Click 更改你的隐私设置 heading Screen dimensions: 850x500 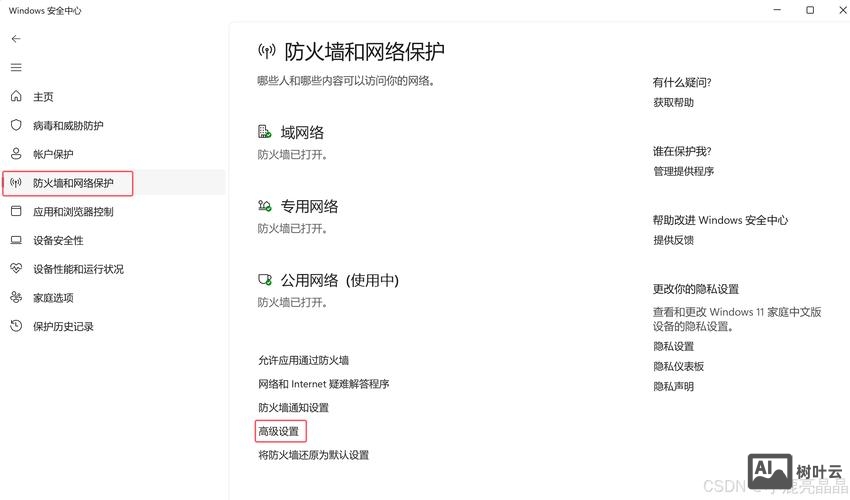point(696,289)
